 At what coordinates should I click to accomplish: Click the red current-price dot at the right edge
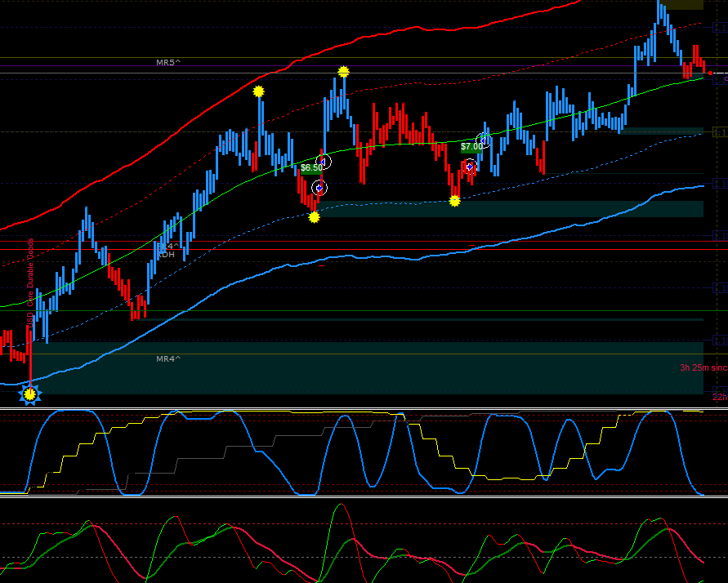tap(710, 73)
